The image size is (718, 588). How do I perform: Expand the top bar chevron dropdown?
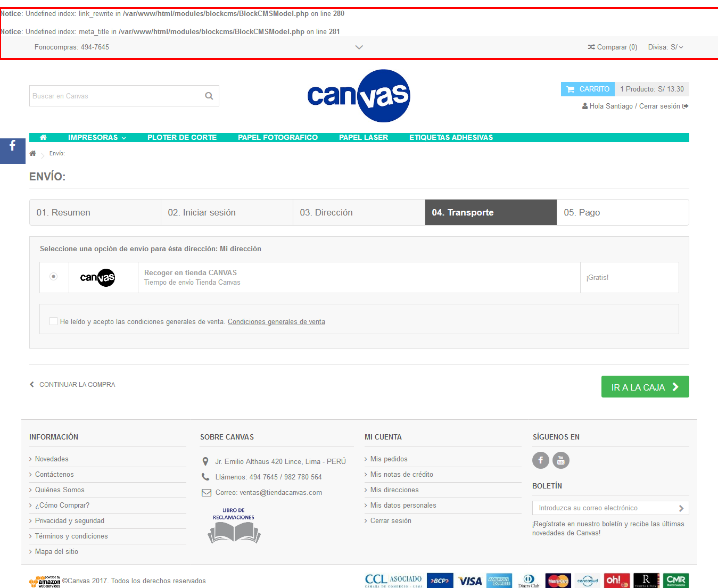pyautogui.click(x=359, y=47)
